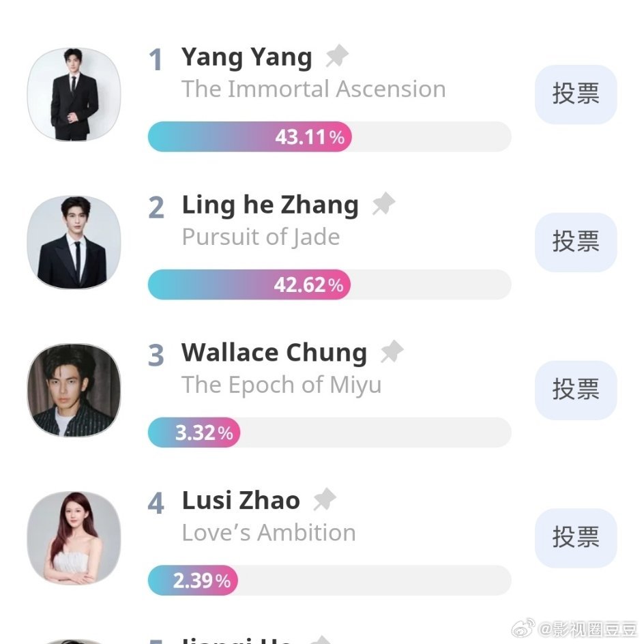Pin Lusi Zhao with the pushpin icon
Viewport: 644px width, 644px height.
(325, 499)
